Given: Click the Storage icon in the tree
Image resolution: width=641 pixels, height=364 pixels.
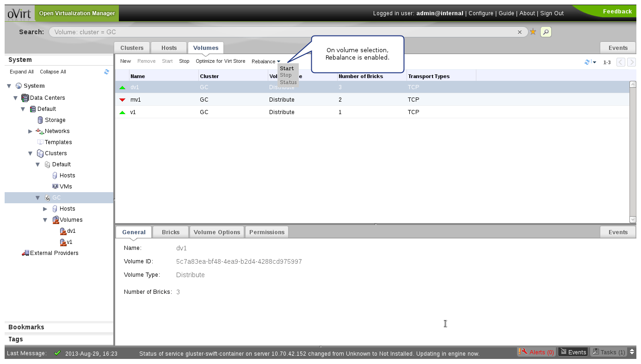Looking at the screenshot, I should pyautogui.click(x=40, y=120).
